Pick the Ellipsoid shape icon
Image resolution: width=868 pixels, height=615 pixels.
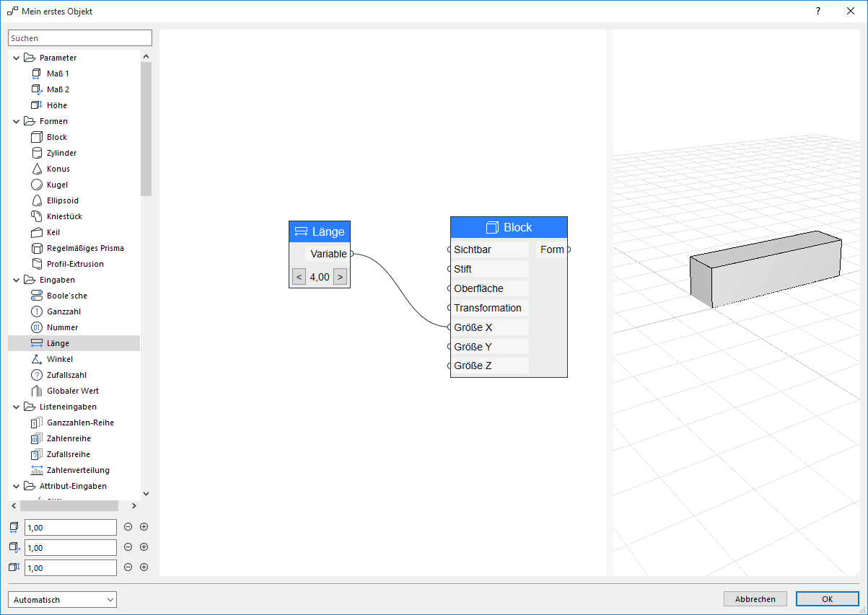[x=38, y=200]
